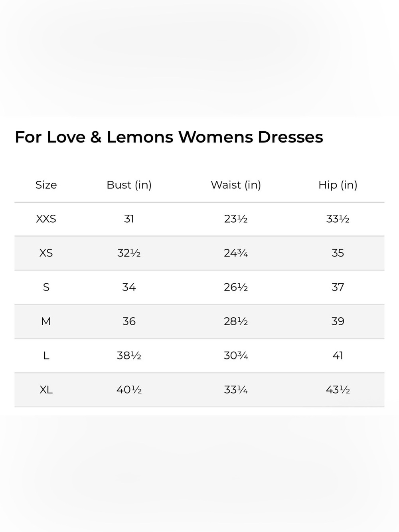Select the M bust value 36
The image size is (399, 532).
[129, 321]
